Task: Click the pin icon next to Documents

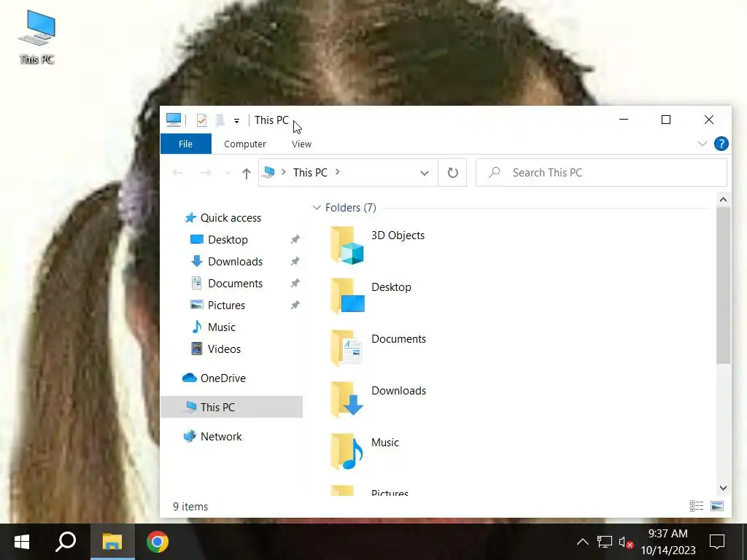Action: pyautogui.click(x=295, y=284)
